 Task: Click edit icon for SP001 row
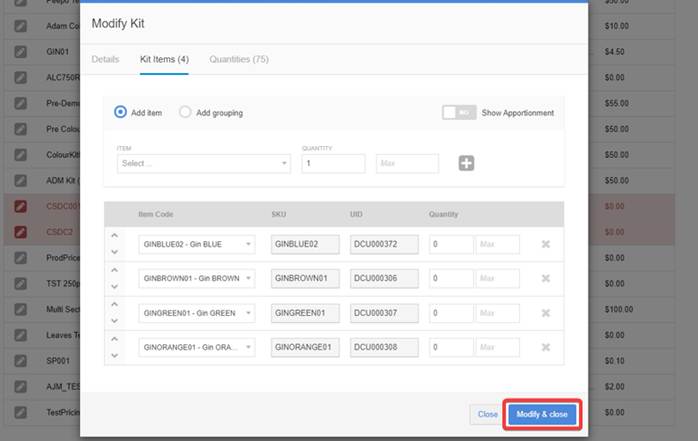[x=20, y=360]
